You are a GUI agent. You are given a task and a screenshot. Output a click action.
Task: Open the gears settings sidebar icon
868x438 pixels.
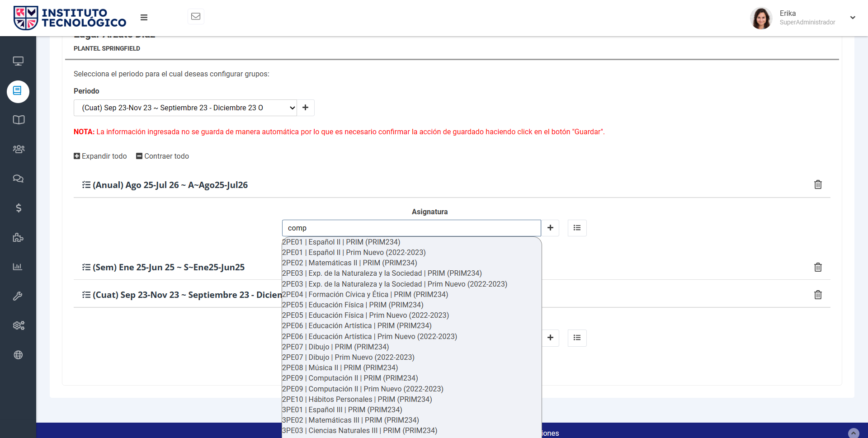tap(18, 325)
